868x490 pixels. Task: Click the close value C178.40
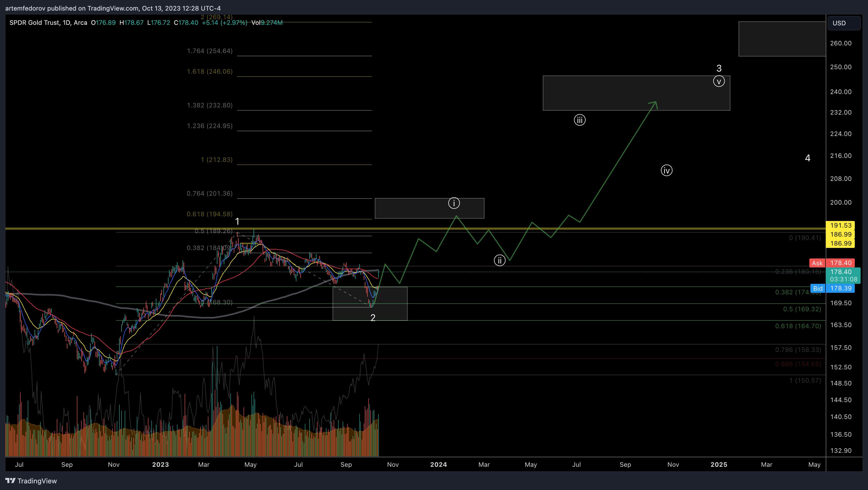[186, 22]
